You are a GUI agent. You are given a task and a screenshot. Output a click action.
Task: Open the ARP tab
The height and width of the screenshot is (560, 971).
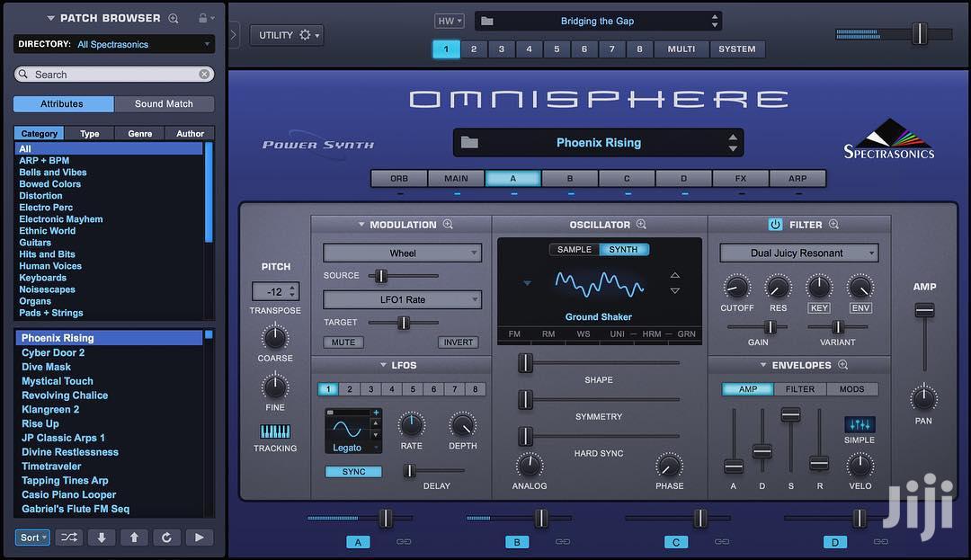797,178
